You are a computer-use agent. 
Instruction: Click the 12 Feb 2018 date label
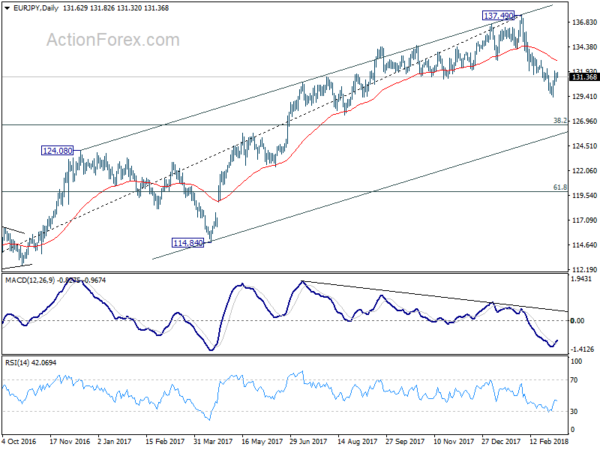[x=549, y=441]
